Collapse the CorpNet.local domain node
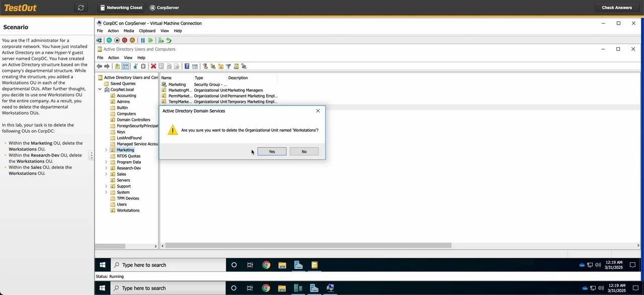Viewport: 644px width, 295px height. (x=100, y=90)
